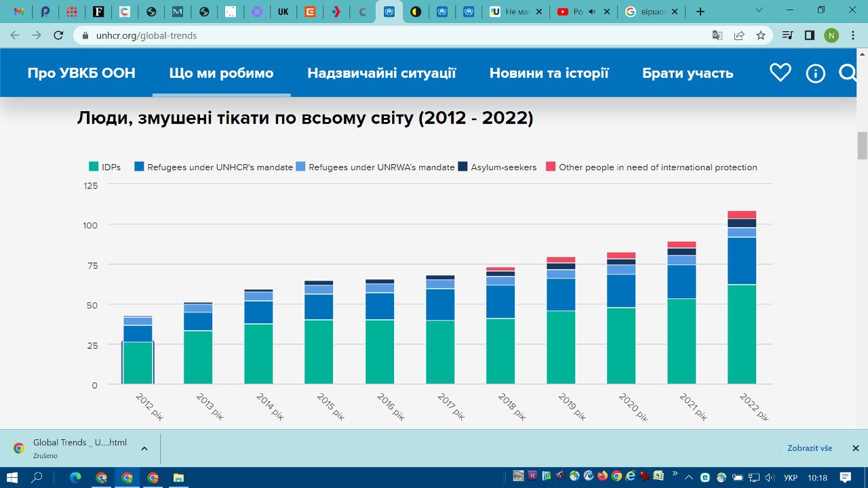
Task: Click the red 'Other people' legend color swatch
Action: point(551,167)
